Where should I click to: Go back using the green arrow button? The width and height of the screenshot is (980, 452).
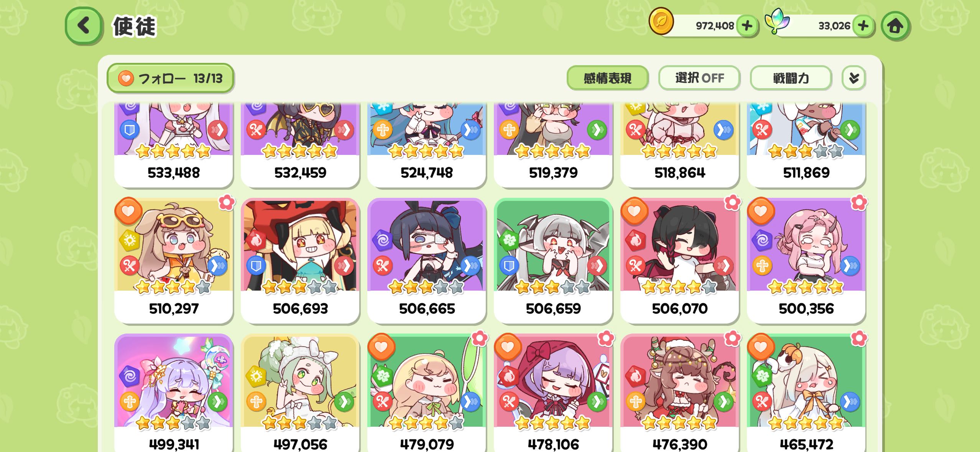point(84,26)
